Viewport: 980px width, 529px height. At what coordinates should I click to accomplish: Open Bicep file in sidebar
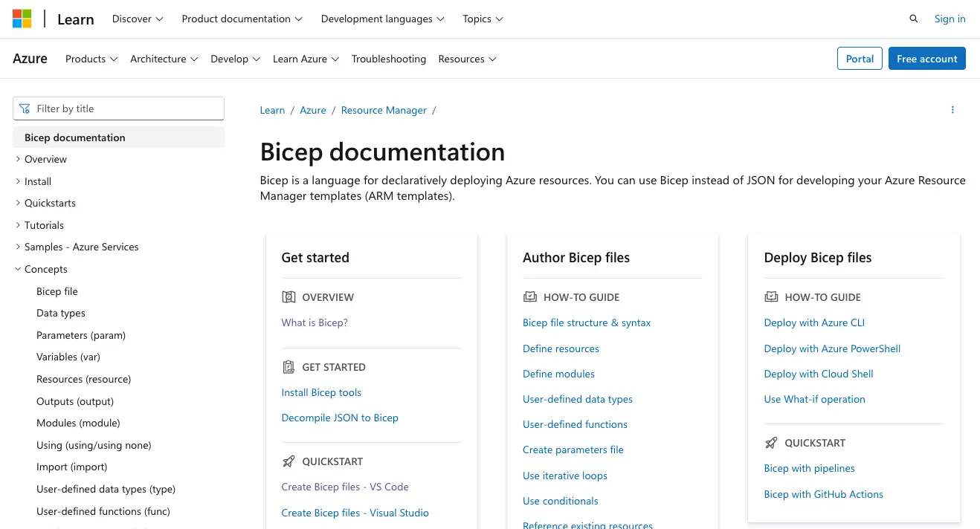pyautogui.click(x=57, y=291)
